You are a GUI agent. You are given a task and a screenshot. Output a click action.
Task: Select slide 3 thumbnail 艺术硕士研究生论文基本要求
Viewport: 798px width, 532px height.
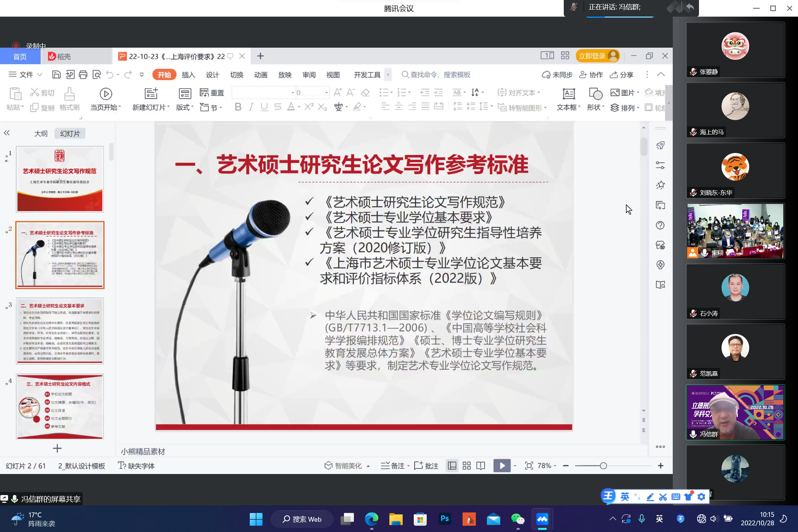tap(60, 331)
